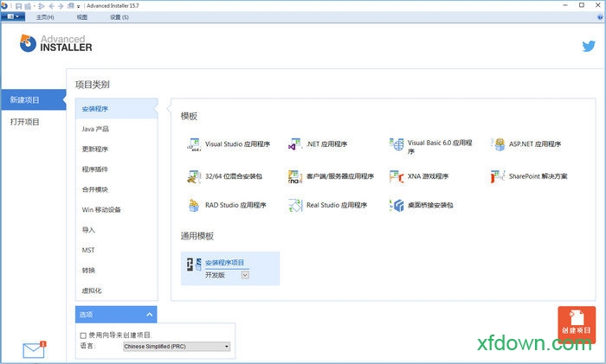Viewport: 606px width, 364px height.
Task: Toggle the 使用向导来创建项目 checkbox
Action: tap(83, 335)
